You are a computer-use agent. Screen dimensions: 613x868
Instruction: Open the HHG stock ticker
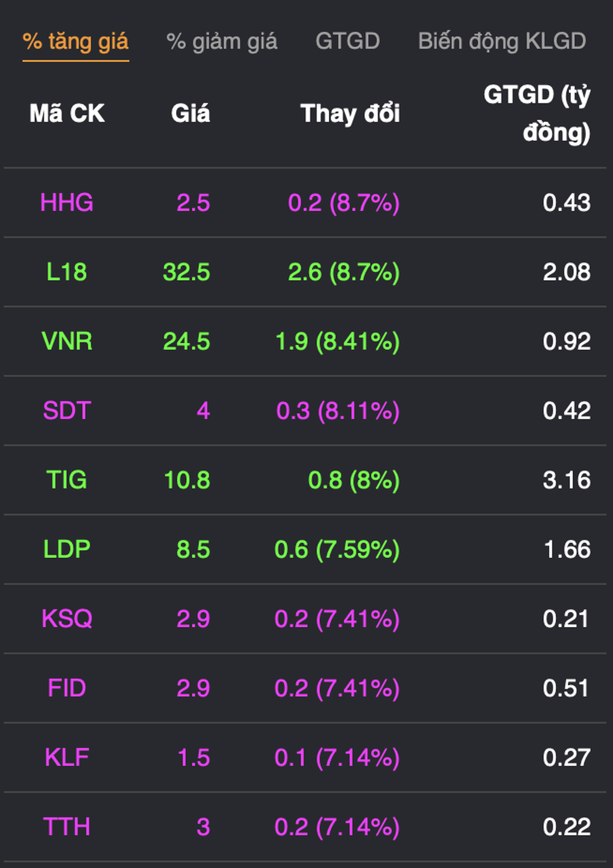[67, 203]
